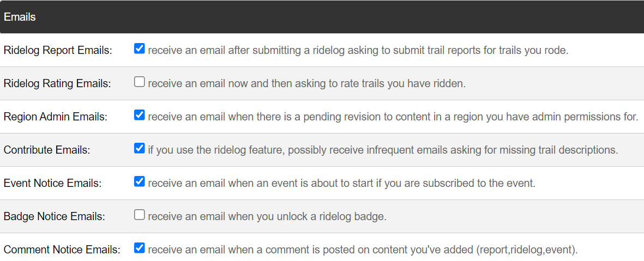The width and height of the screenshot is (644, 261).
Task: Click the missing trail descriptions text
Action: coord(383,150)
